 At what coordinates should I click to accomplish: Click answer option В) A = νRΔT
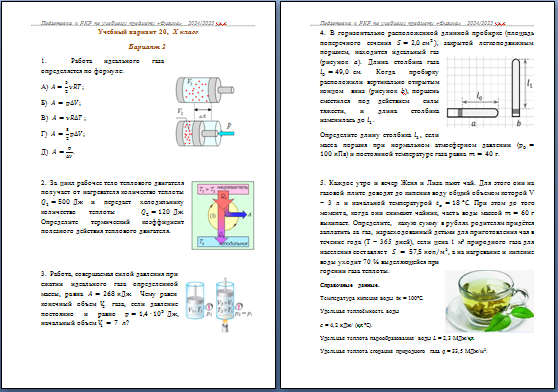pos(63,118)
